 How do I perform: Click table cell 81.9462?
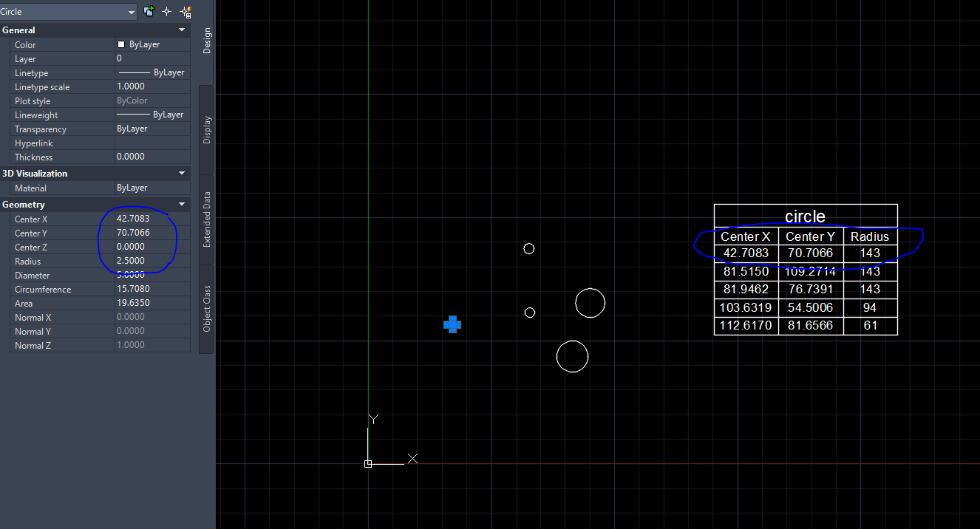(x=746, y=289)
